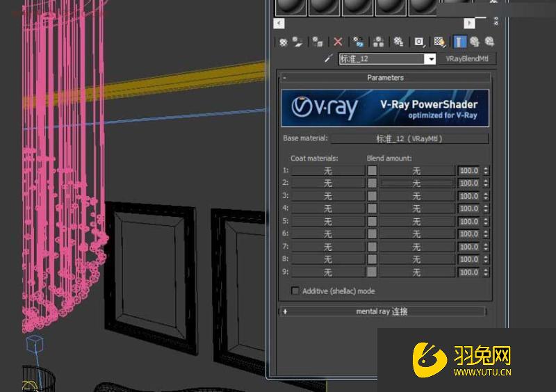Click blend amount map button in row 8
This screenshot has height=392, width=556.
coord(417,260)
